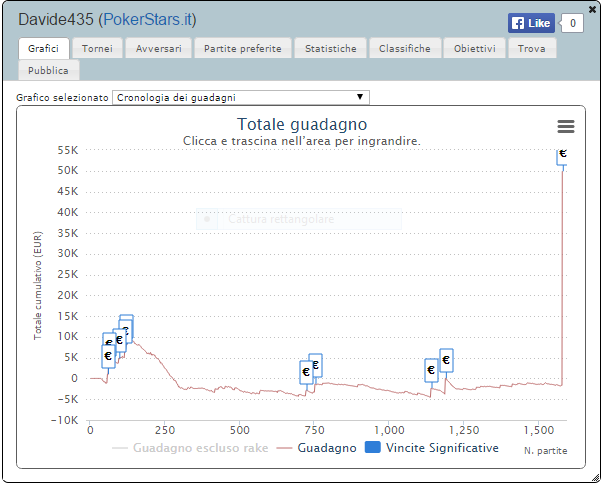This screenshot has height=483, width=603.
Task: Click the blue Vincite Significative color swatch
Action: (372, 447)
